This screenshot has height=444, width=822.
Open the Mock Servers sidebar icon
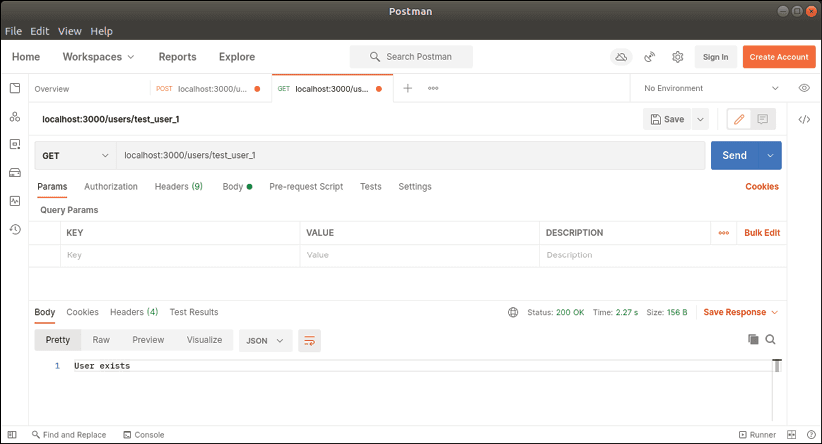click(x=15, y=172)
